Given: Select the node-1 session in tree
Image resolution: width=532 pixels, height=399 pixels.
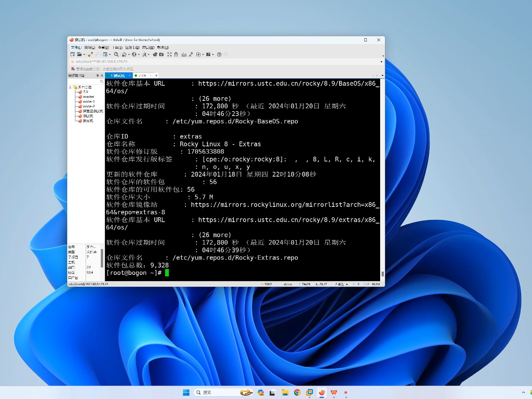Looking at the screenshot, I should (89, 102).
